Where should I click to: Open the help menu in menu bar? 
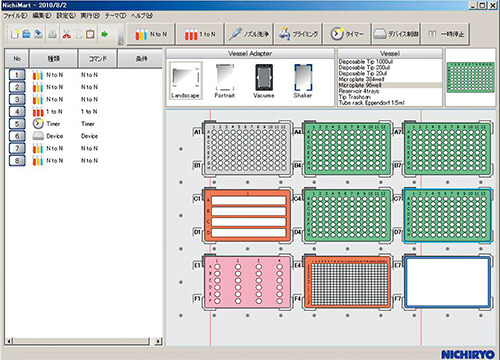click(142, 16)
